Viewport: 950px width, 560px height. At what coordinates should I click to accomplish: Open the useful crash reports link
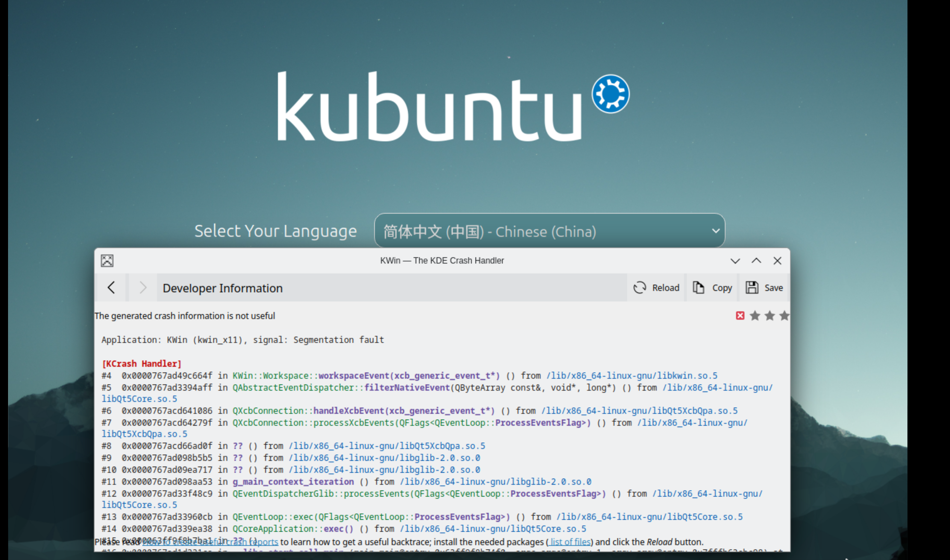pos(210,542)
